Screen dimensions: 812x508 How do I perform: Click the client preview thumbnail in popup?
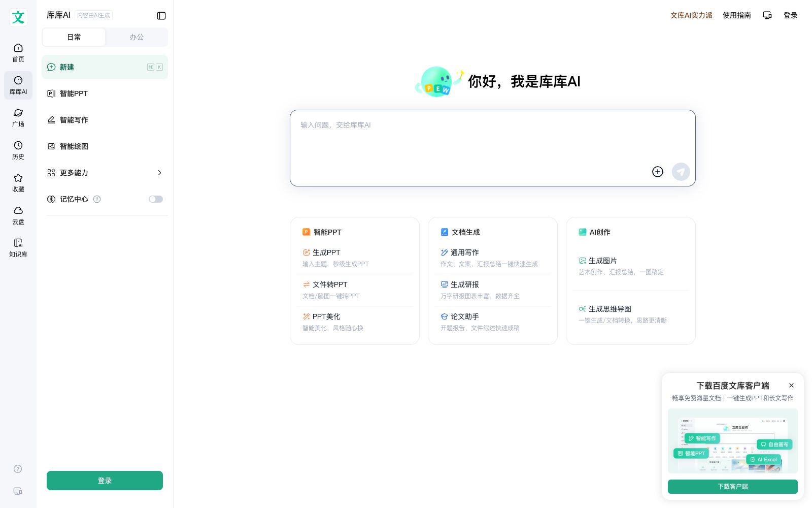(733, 441)
